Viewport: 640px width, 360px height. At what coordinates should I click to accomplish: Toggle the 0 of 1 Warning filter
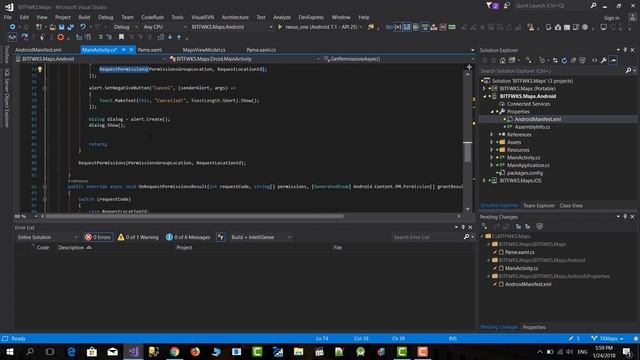pyautogui.click(x=138, y=237)
